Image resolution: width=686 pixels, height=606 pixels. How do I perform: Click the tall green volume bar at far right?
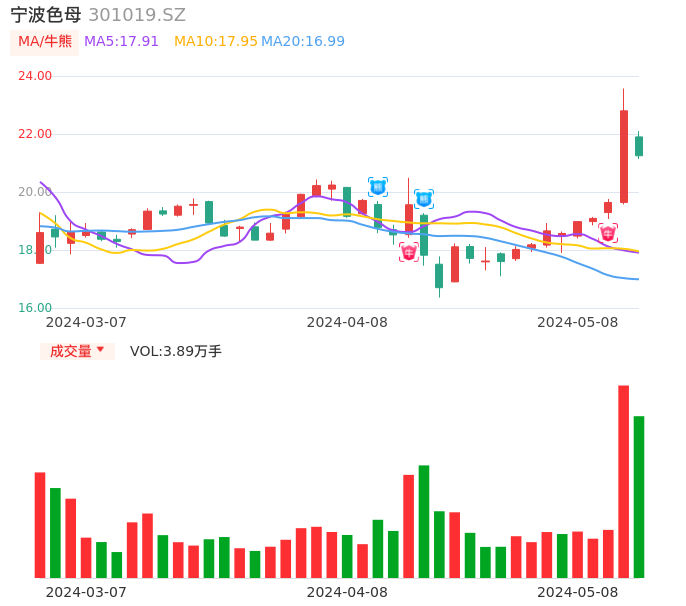click(x=639, y=496)
